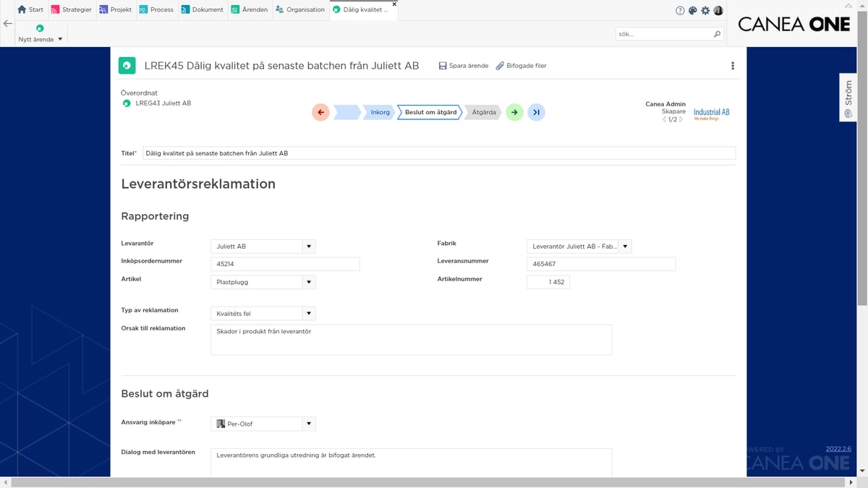868x488 pixels.
Task: Click Spara ärende to save
Action: 463,66
